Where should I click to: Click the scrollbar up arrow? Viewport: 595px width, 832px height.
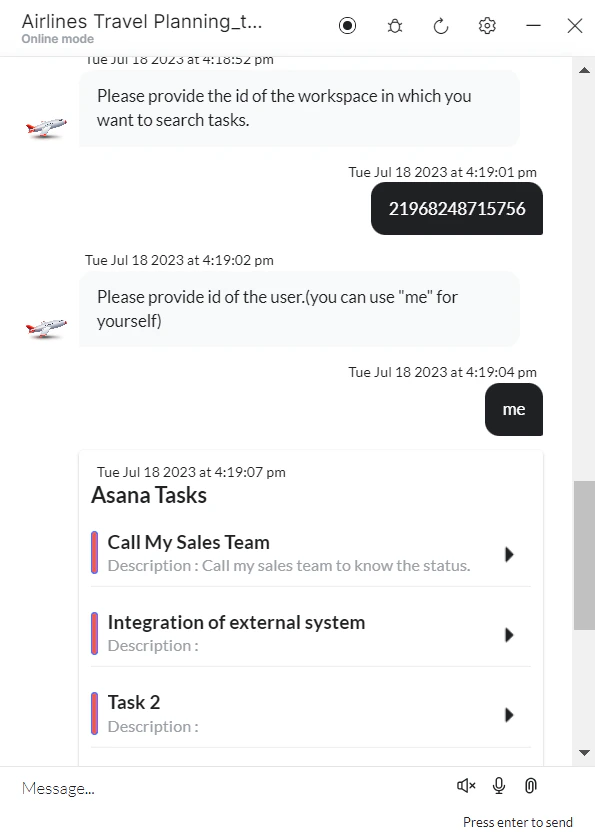tap(584, 69)
